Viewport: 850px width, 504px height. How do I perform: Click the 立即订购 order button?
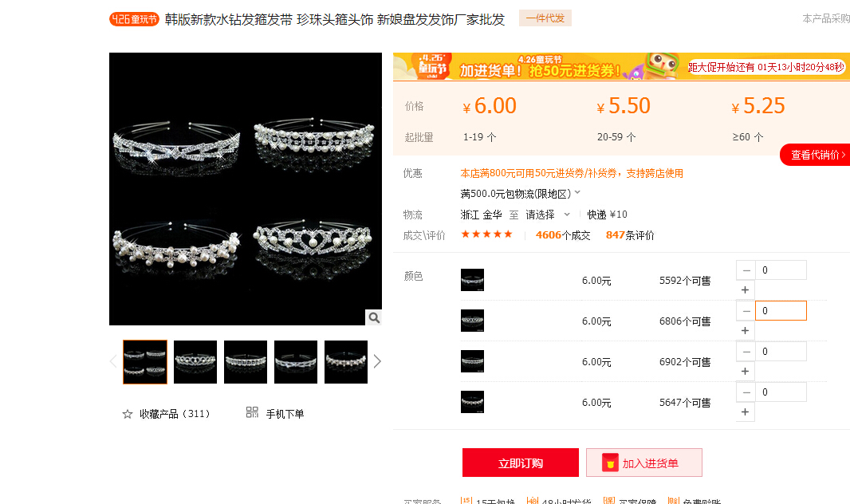[521, 463]
